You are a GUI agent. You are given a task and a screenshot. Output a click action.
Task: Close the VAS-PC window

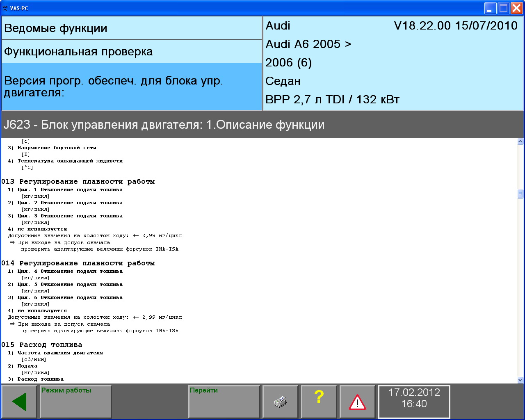click(516, 8)
